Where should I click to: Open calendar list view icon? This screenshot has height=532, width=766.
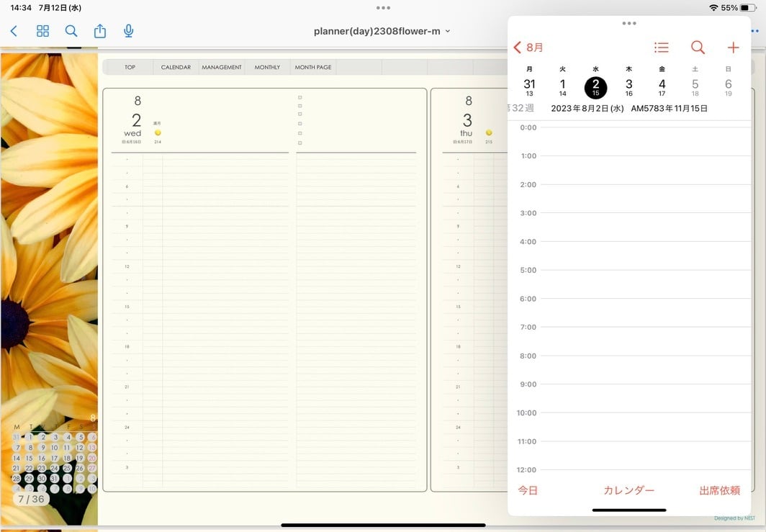tap(661, 48)
